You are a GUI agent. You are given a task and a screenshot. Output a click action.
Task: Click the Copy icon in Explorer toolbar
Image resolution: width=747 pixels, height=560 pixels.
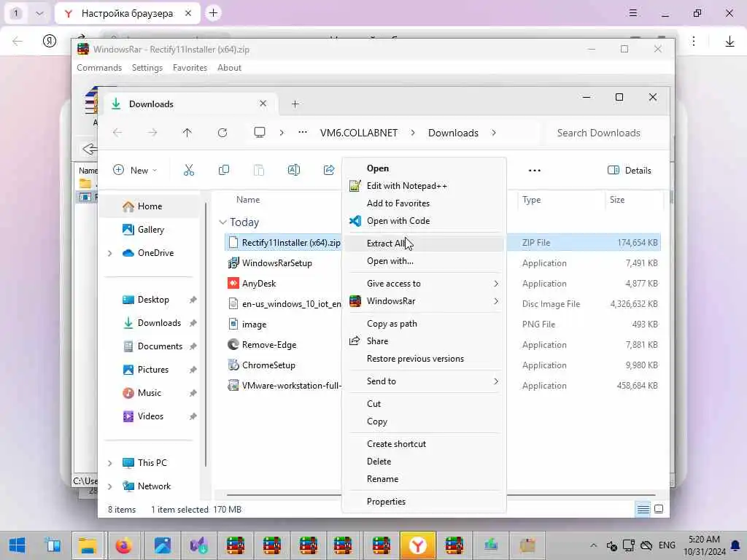(x=223, y=170)
